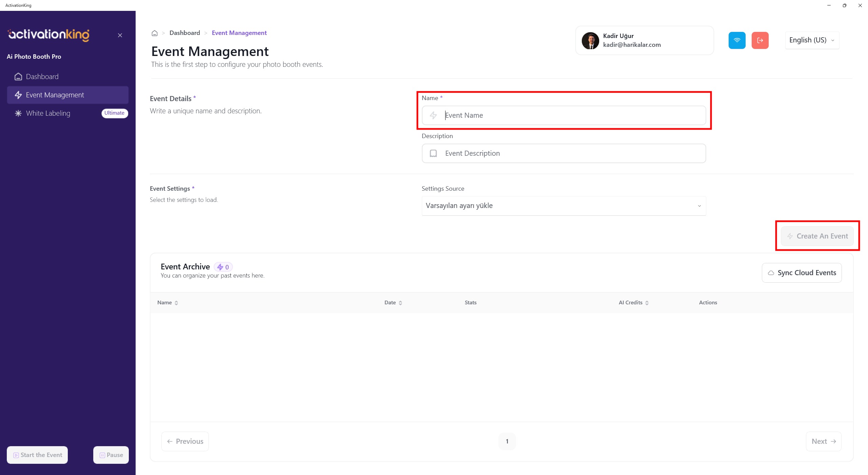
Task: Open the English (US) language dropdown
Action: click(x=812, y=40)
